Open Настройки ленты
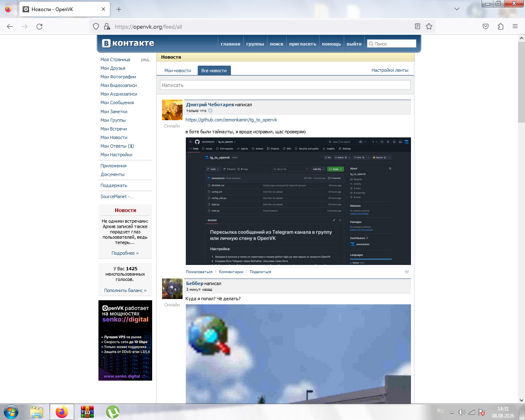The image size is (525, 420). tap(390, 70)
